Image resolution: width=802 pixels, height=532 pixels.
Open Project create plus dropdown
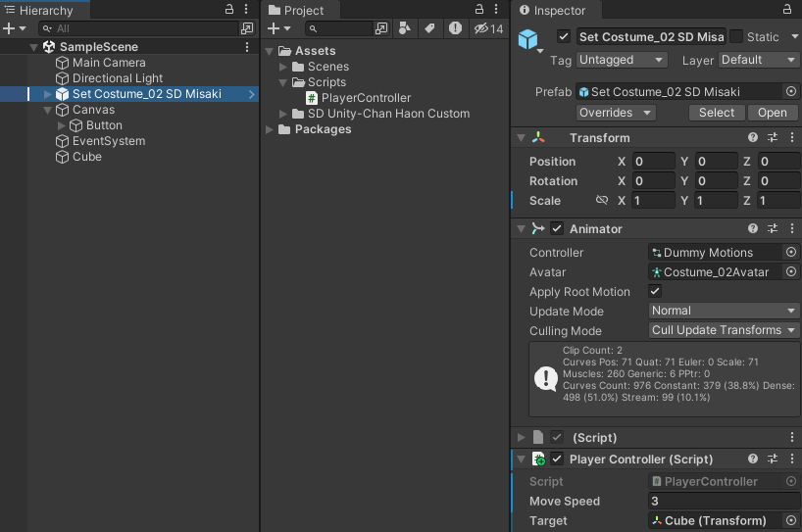click(x=278, y=28)
